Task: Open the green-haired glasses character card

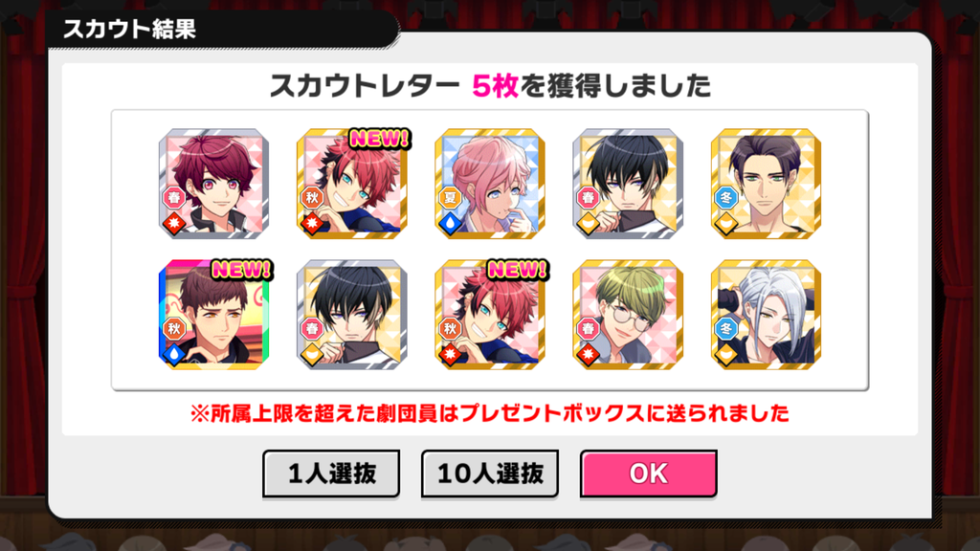Action: (x=628, y=314)
